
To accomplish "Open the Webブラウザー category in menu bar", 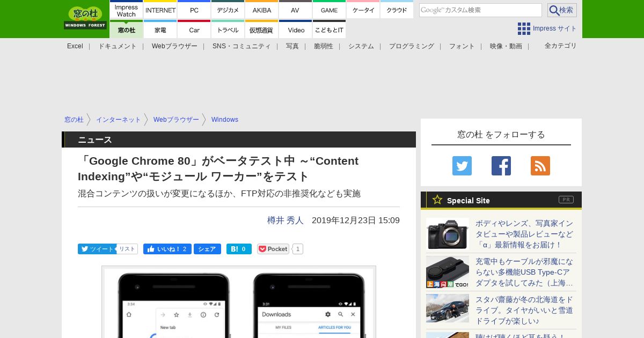I will pyautogui.click(x=174, y=46).
